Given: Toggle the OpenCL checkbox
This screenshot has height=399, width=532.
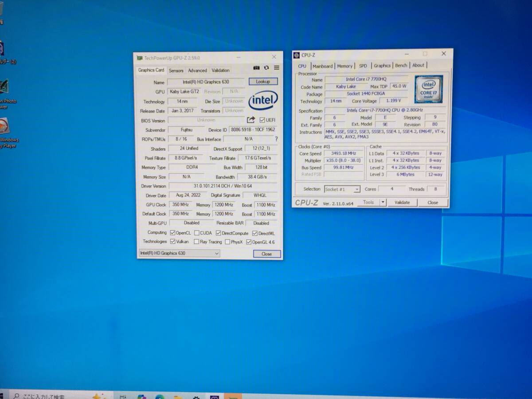Looking at the screenshot, I should pos(172,233).
